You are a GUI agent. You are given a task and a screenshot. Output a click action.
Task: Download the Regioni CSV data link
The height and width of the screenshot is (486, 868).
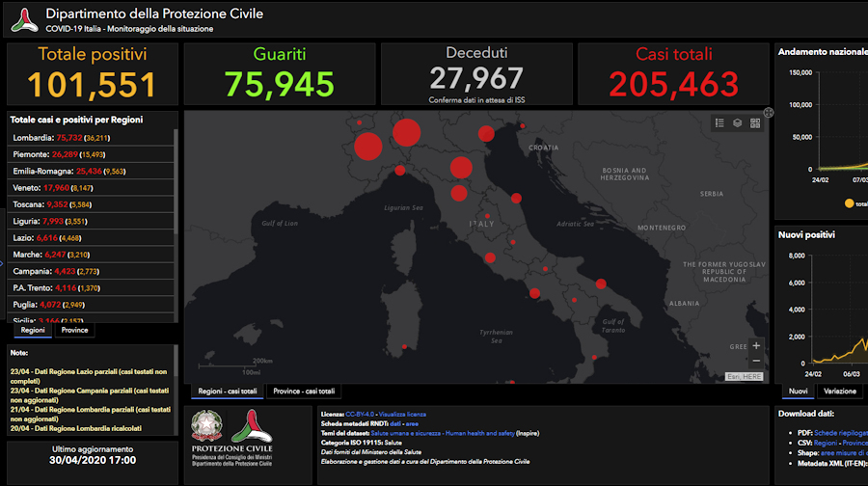826,443
